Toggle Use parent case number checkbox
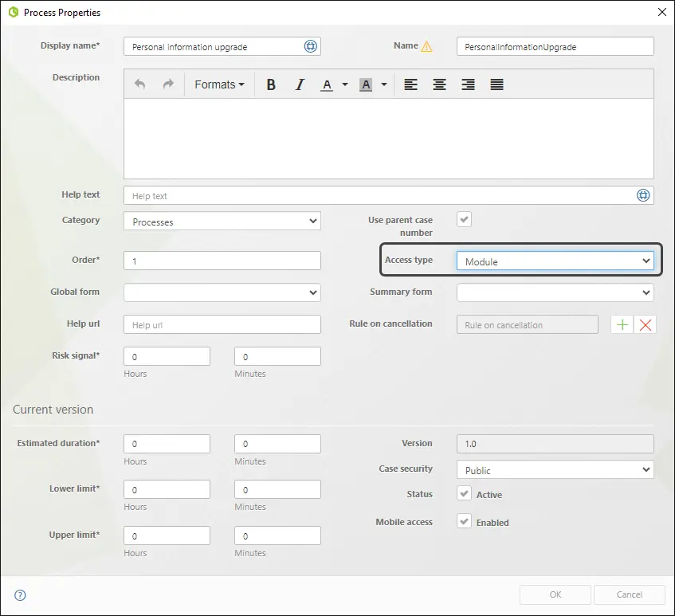Screen dimensions: 675x616 point(464,219)
